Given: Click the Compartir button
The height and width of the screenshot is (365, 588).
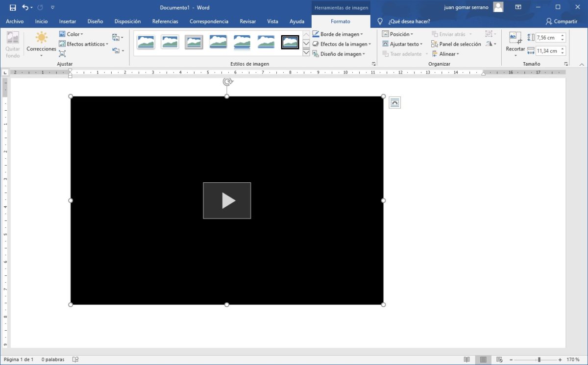Looking at the screenshot, I should coord(563,22).
